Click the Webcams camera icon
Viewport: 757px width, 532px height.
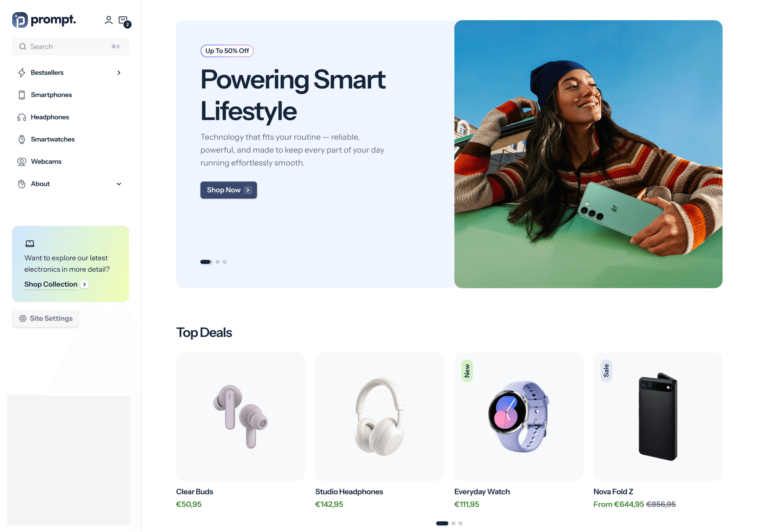click(x=22, y=162)
